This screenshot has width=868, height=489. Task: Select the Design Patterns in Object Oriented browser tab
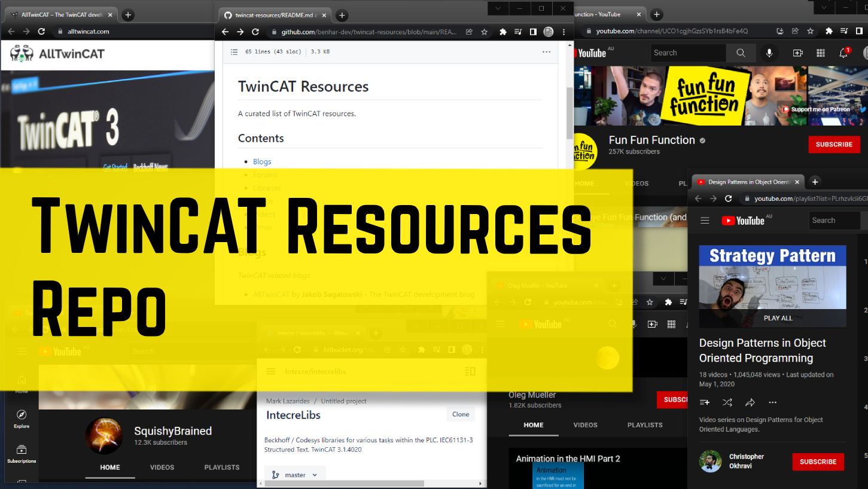pos(748,182)
